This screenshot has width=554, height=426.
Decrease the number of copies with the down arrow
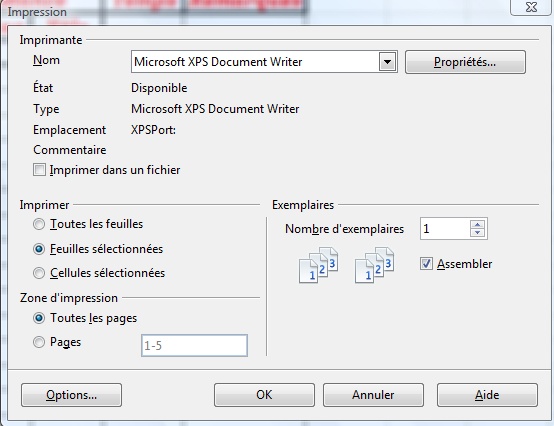(x=478, y=233)
